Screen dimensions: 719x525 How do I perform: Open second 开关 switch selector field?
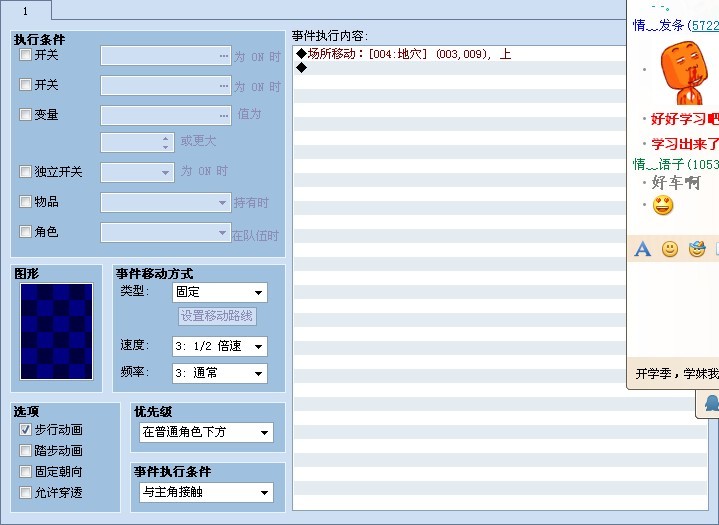click(166, 85)
